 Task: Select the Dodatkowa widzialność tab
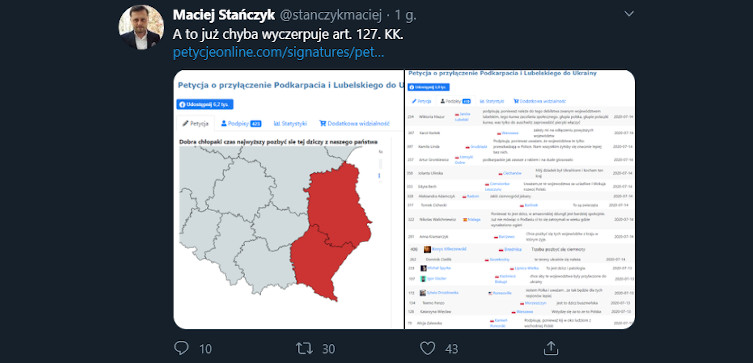[x=354, y=123]
